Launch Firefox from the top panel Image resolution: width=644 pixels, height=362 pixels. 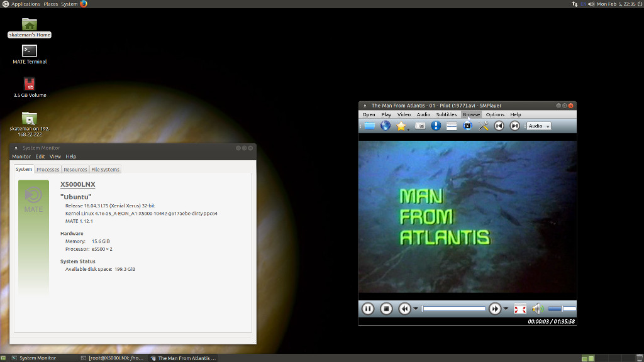click(84, 4)
